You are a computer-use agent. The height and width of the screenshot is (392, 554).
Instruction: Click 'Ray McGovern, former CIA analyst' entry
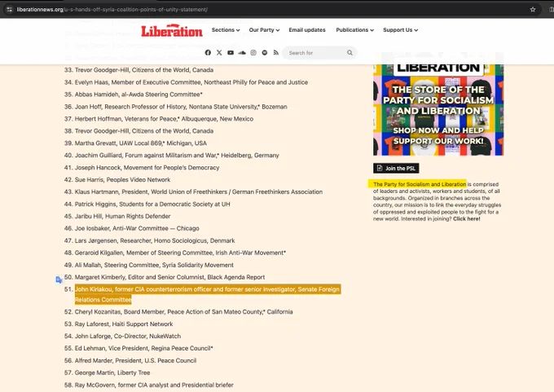pyautogui.click(x=154, y=385)
